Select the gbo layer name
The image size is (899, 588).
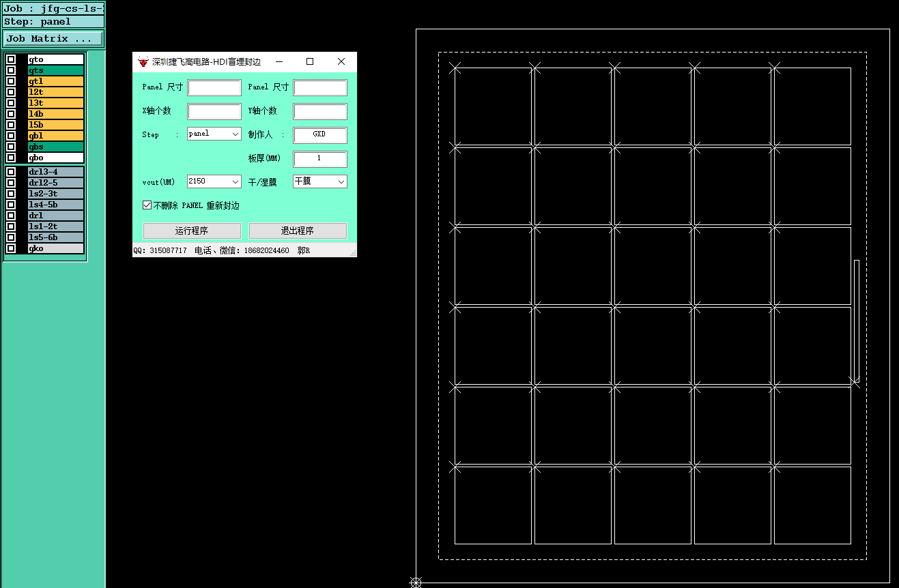pyautogui.click(x=56, y=158)
